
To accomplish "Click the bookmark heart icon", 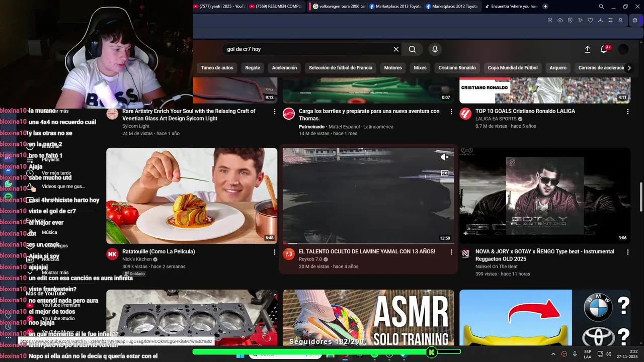I will point(590,20).
